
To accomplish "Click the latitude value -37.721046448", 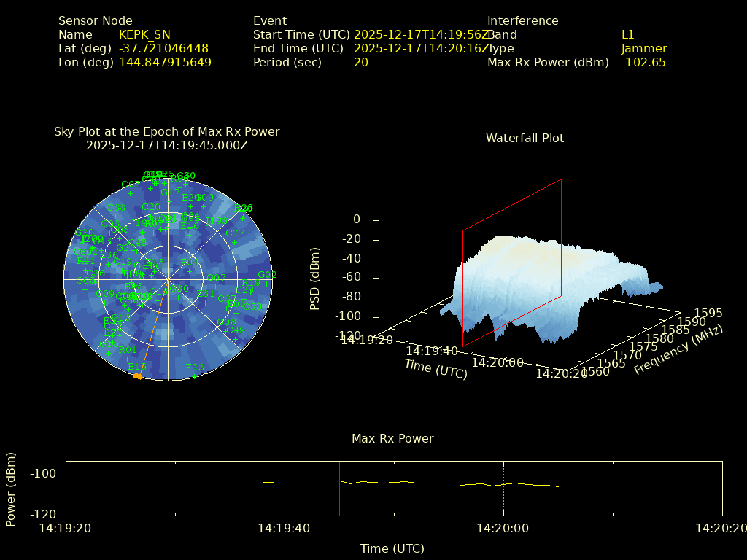I will [163, 48].
